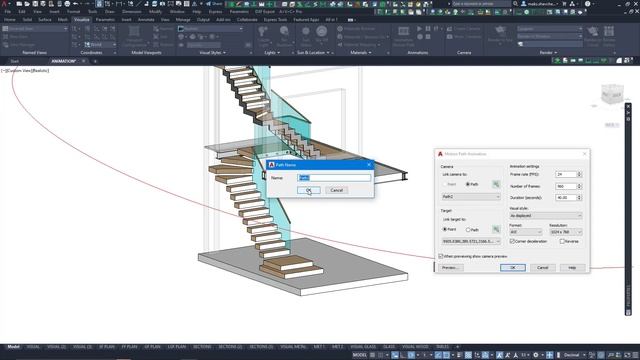Open the Path2 camera path dropdown

471,197
